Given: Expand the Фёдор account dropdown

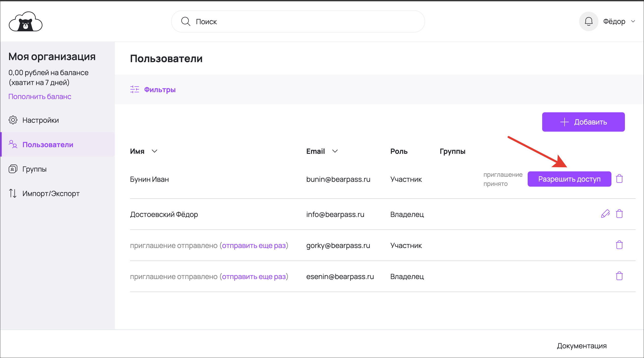Looking at the screenshot, I should [x=633, y=21].
